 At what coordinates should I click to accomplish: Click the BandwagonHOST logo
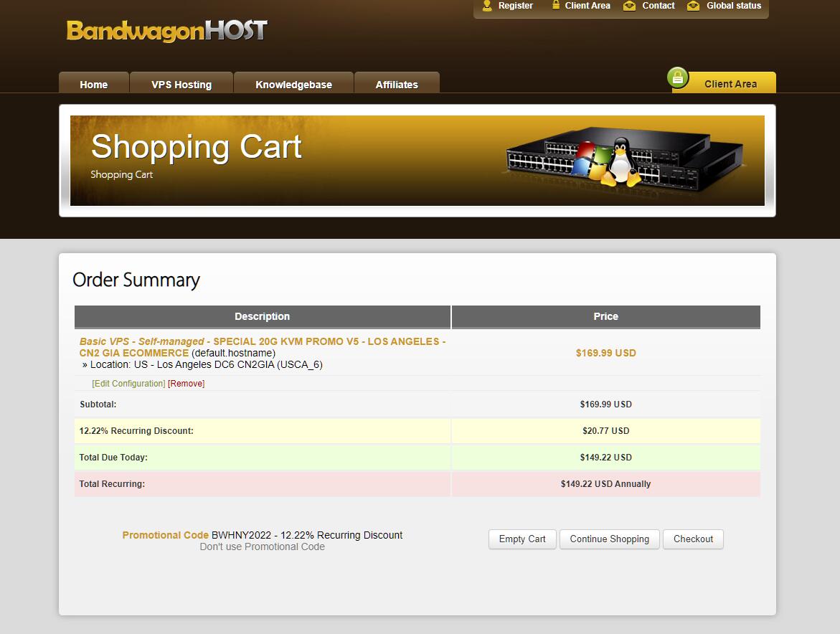(x=166, y=31)
